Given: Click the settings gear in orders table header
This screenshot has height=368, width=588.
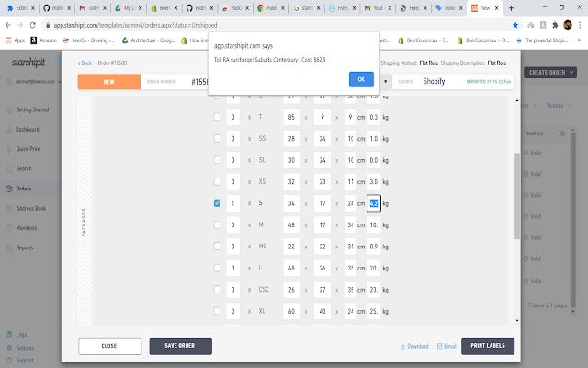Looking at the screenshot, I should click(562, 133).
